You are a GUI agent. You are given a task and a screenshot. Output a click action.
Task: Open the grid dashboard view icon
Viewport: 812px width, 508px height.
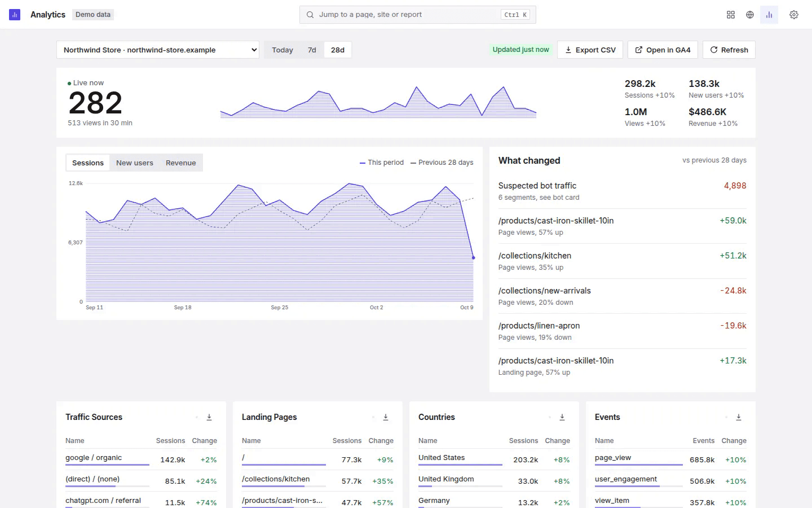[731, 15]
